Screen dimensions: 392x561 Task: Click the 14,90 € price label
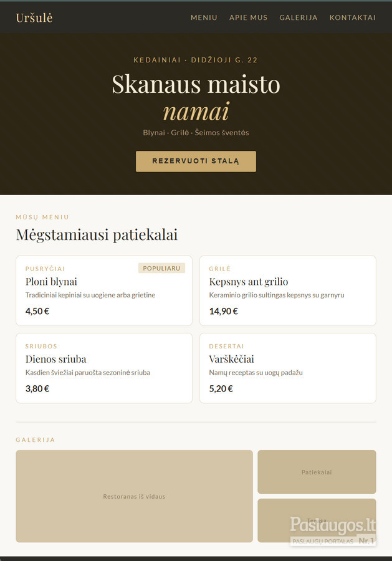224,311
